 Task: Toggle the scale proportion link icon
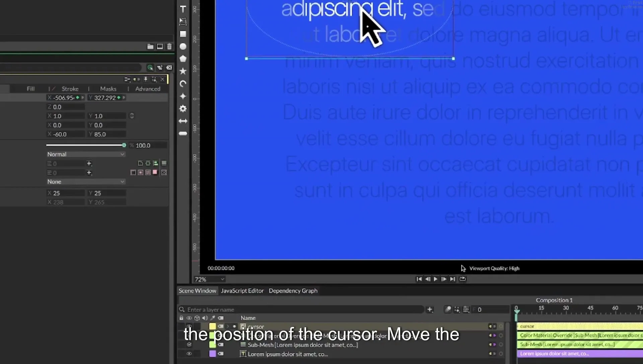click(x=132, y=116)
